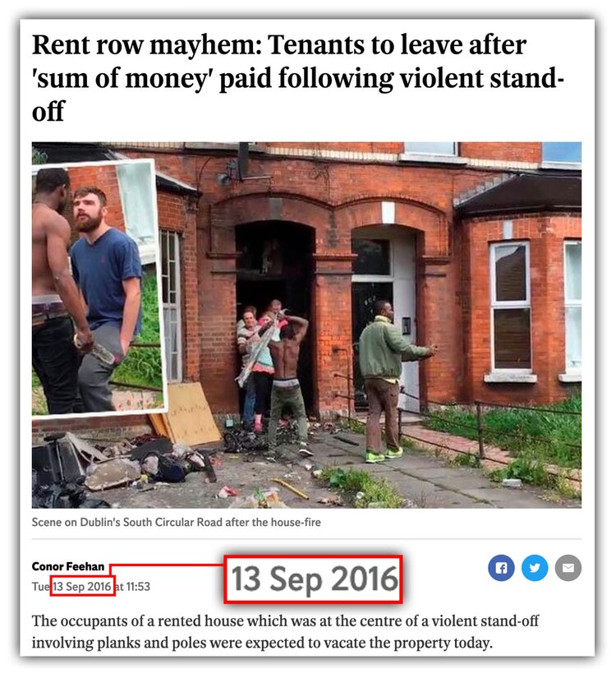Click the enlarged '13 Sep 2016' callout
The height and width of the screenshot is (678, 616).
314,579
